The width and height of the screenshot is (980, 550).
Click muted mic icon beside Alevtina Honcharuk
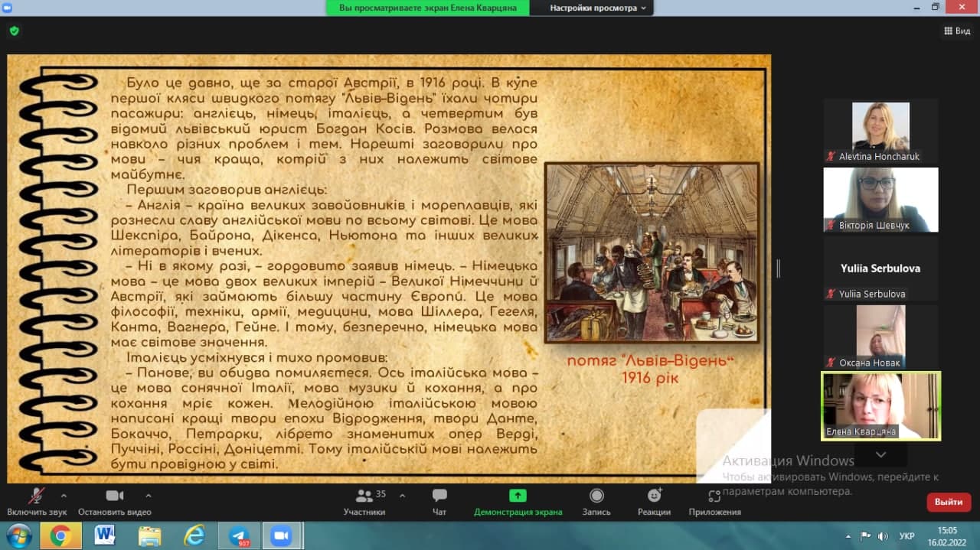[830, 156]
